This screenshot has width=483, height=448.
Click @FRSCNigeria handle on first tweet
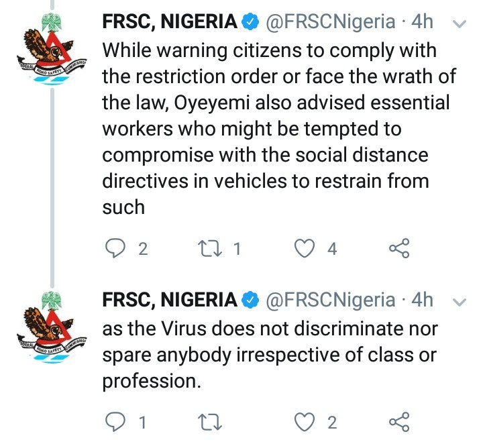click(330, 23)
